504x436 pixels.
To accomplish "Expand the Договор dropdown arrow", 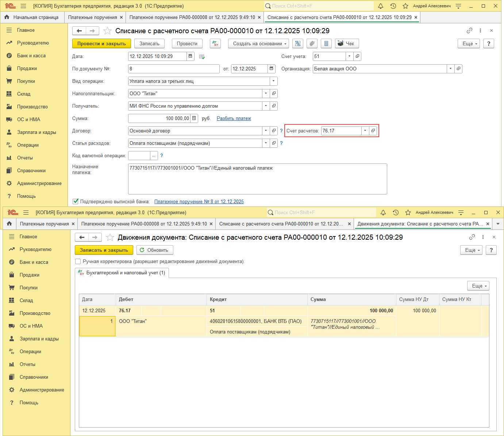I will tap(266, 131).
